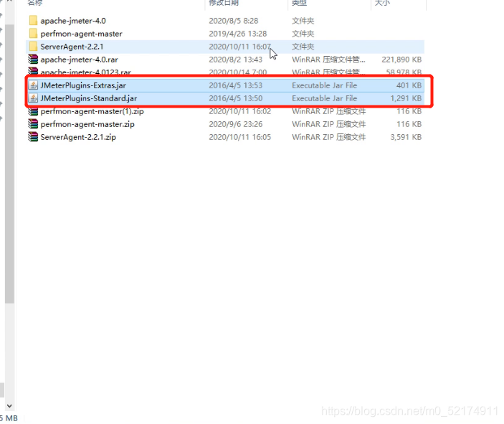The image size is (504, 424).
Task: Click type WinRAR ZIP for ServerAgent-2.2.1.zip
Action: pos(329,137)
